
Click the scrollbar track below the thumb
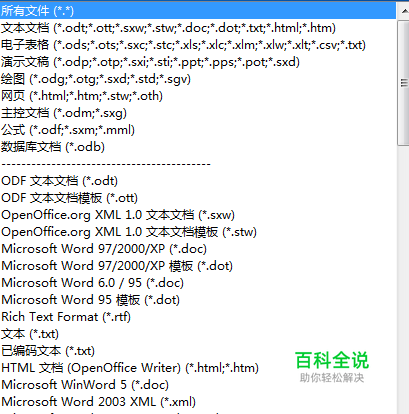pyautogui.click(x=403, y=280)
